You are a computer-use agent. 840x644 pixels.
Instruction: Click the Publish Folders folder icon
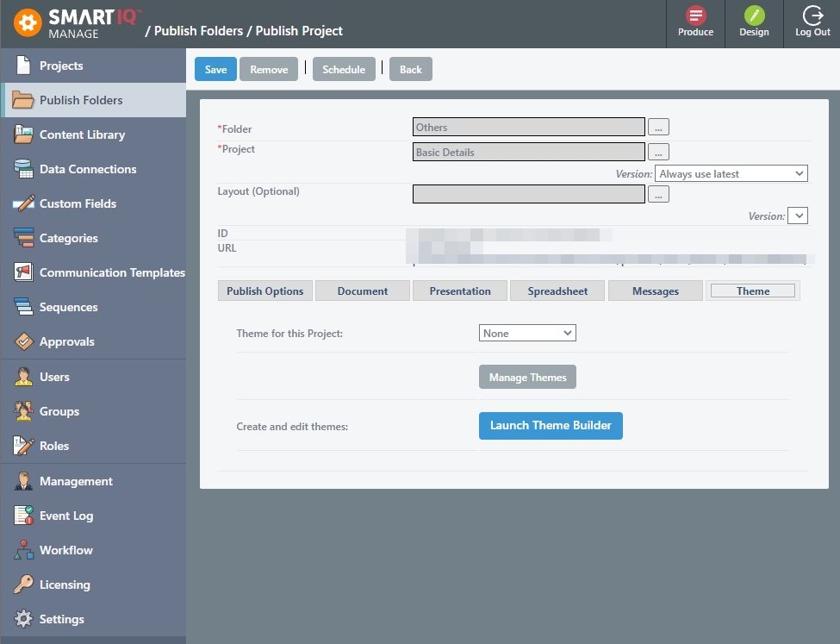pyautogui.click(x=23, y=100)
